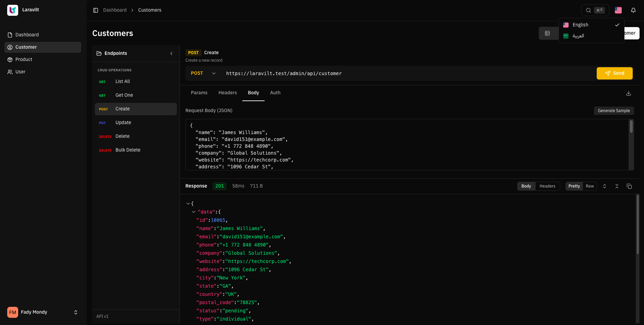
Task: Switch response view to Raw
Action: click(590, 186)
